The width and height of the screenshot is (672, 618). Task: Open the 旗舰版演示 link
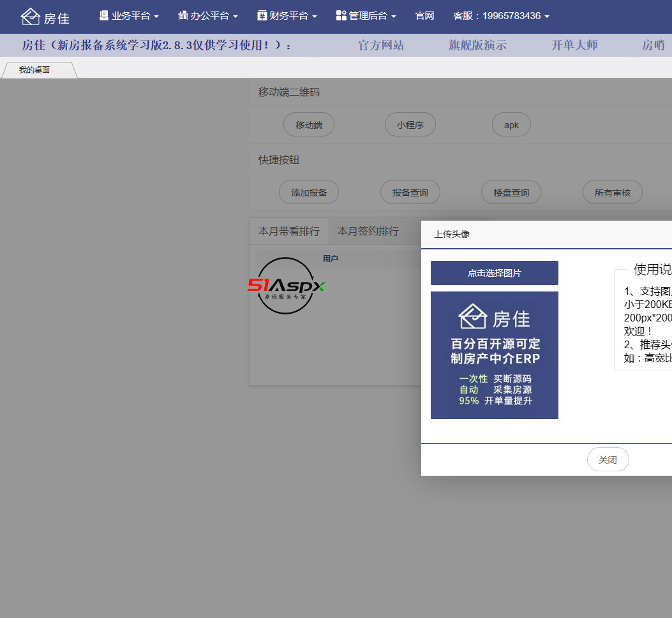point(477,45)
